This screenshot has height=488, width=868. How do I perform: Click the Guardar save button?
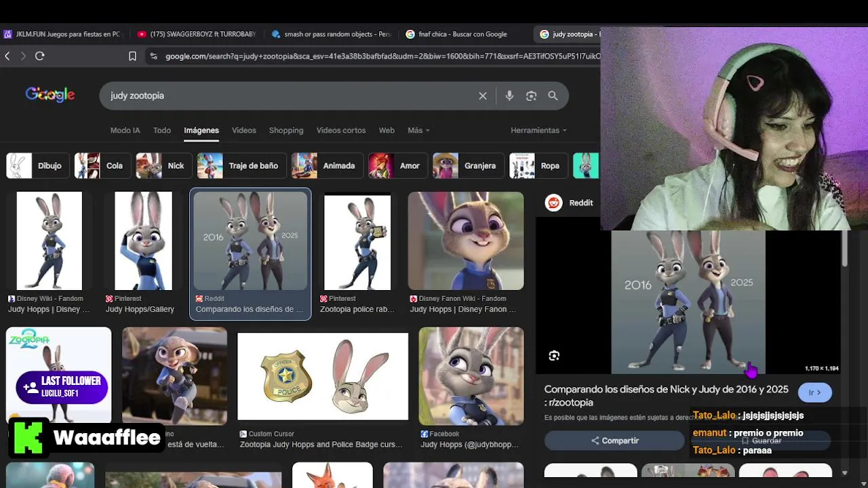click(762, 441)
